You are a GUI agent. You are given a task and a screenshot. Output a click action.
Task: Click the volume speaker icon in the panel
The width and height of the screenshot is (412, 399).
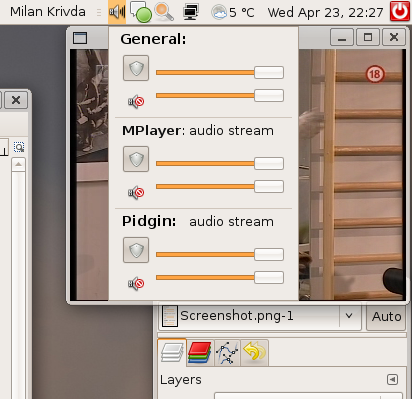(x=117, y=12)
